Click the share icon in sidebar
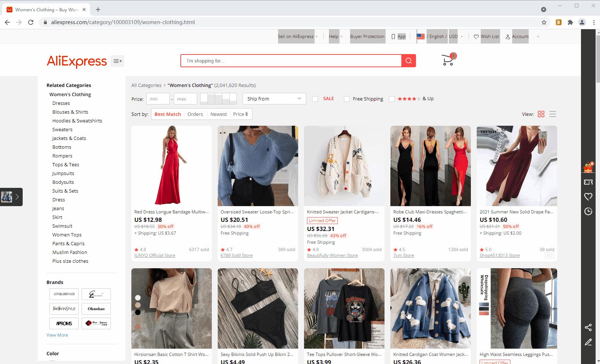 (588, 327)
